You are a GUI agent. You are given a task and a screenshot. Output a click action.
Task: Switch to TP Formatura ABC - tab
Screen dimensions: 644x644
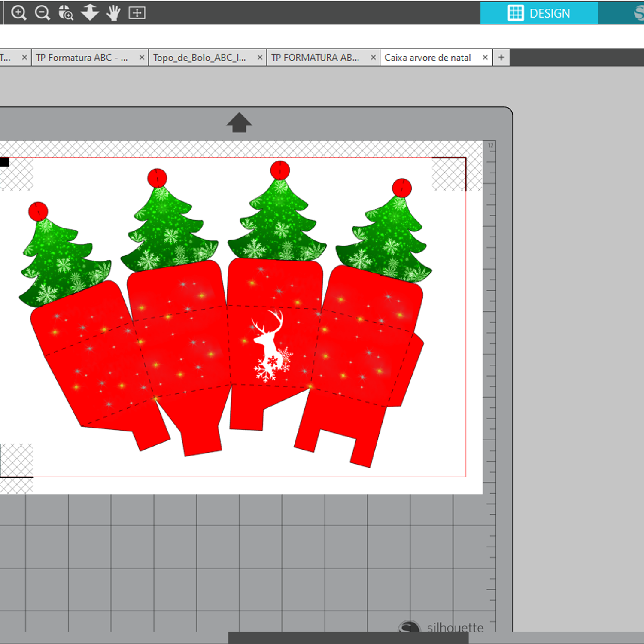pyautogui.click(x=82, y=58)
